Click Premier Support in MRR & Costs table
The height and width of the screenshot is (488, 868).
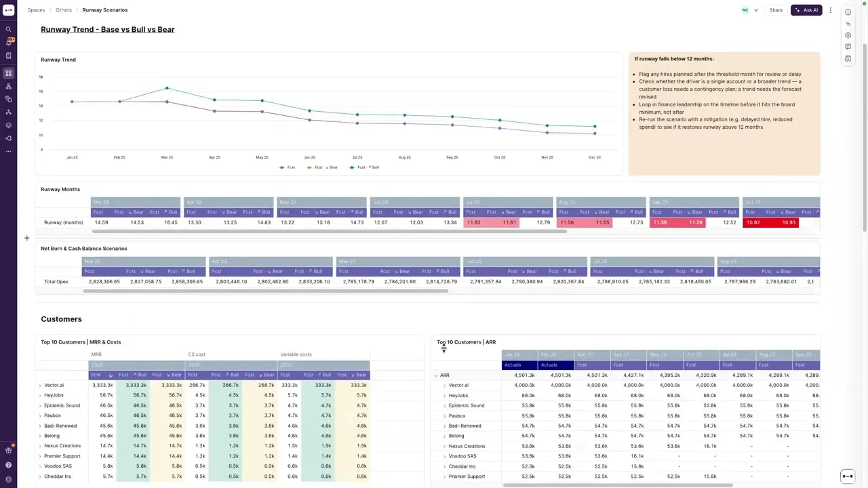click(62, 456)
